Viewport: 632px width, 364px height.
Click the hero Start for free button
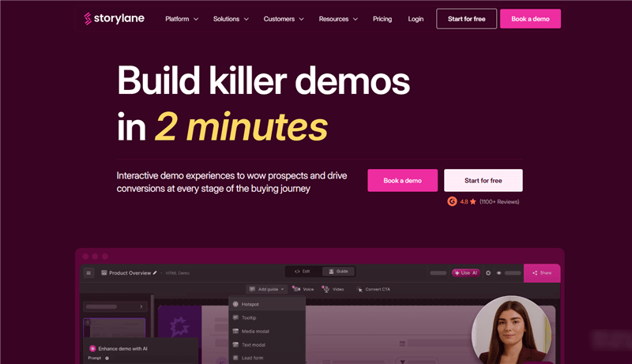click(483, 180)
